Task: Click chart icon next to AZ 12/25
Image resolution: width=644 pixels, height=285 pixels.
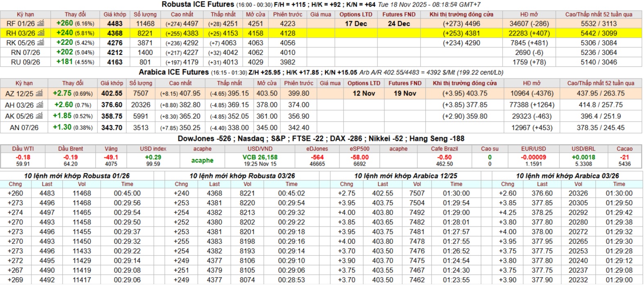Action: click(39, 94)
